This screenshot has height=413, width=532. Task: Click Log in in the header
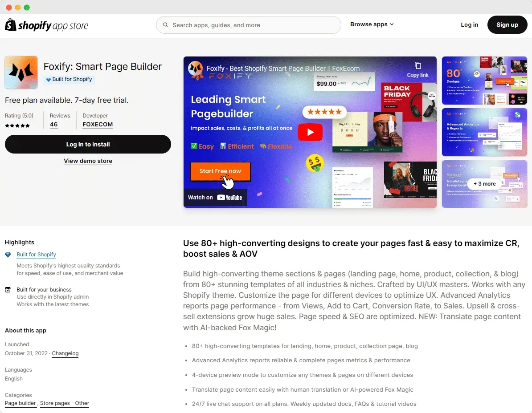pyautogui.click(x=469, y=25)
